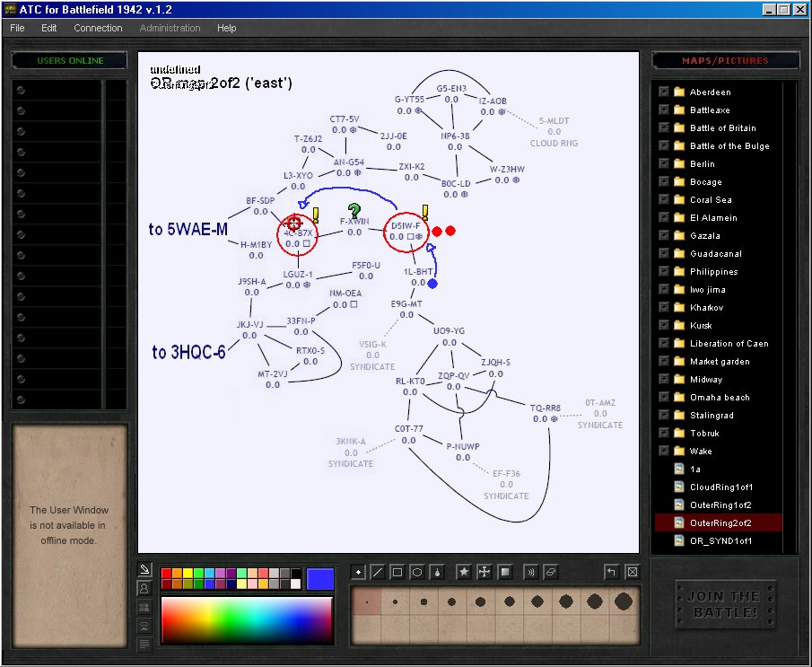Select the ellipse drawing tool
The height and width of the screenshot is (667, 812).
coord(417,572)
